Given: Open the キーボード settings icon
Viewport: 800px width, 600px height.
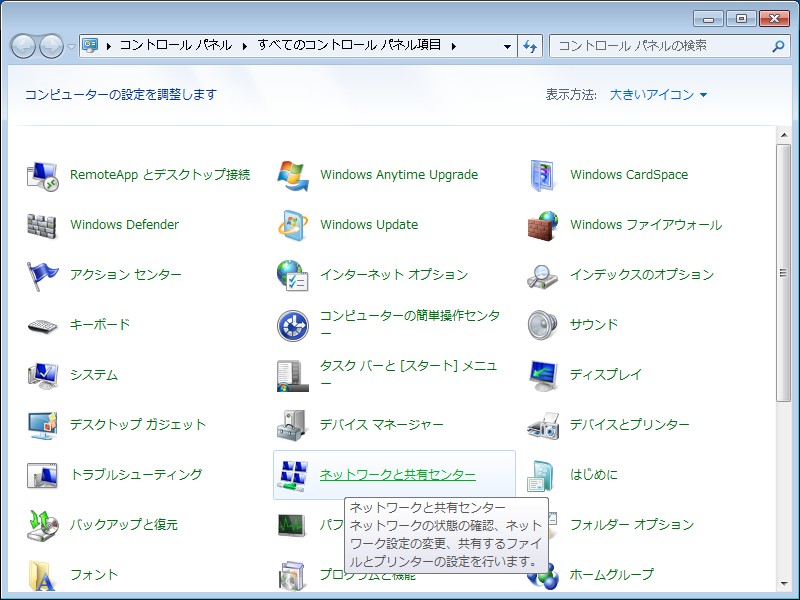Looking at the screenshot, I should click(x=41, y=325).
